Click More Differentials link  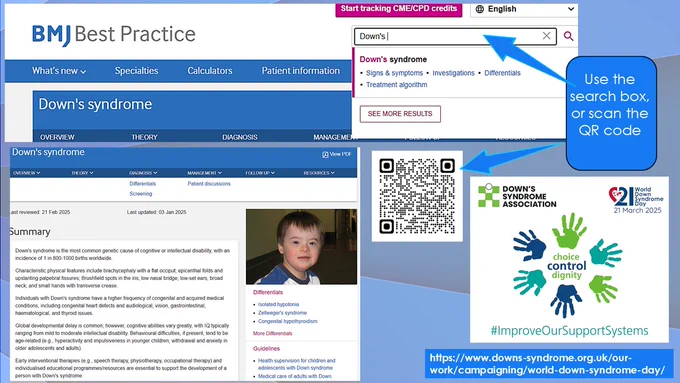pyautogui.click(x=272, y=334)
